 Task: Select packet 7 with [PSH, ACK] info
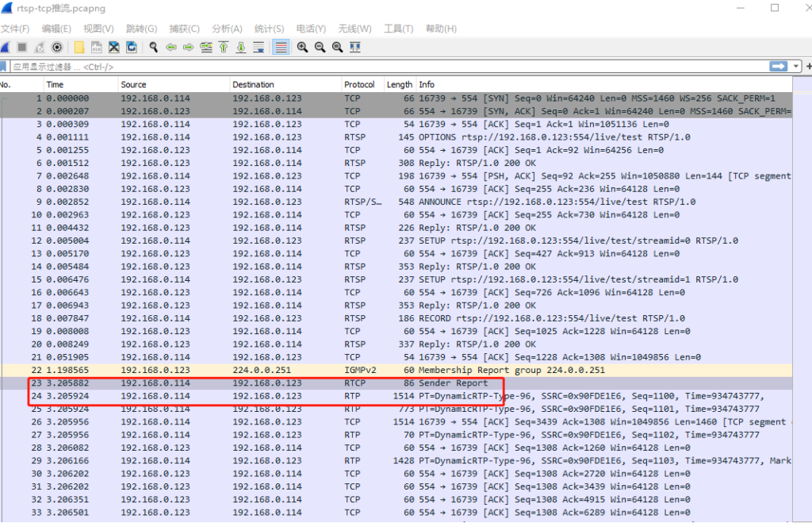tap(396, 176)
